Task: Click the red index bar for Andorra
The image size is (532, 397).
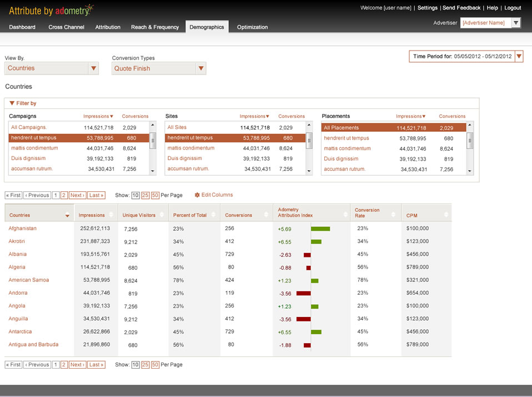Action: tap(303, 294)
